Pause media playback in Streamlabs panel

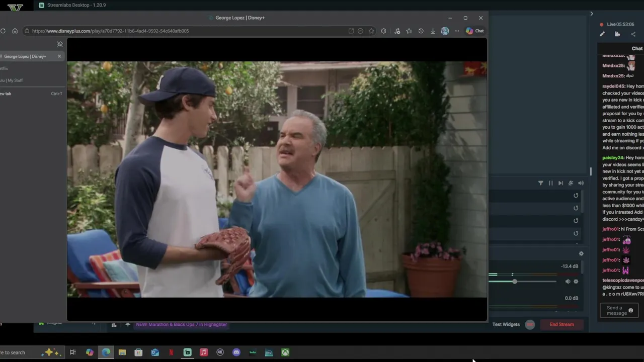pos(550,184)
